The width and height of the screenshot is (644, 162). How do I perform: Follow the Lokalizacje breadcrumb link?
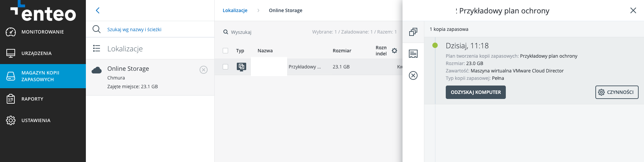235,10
